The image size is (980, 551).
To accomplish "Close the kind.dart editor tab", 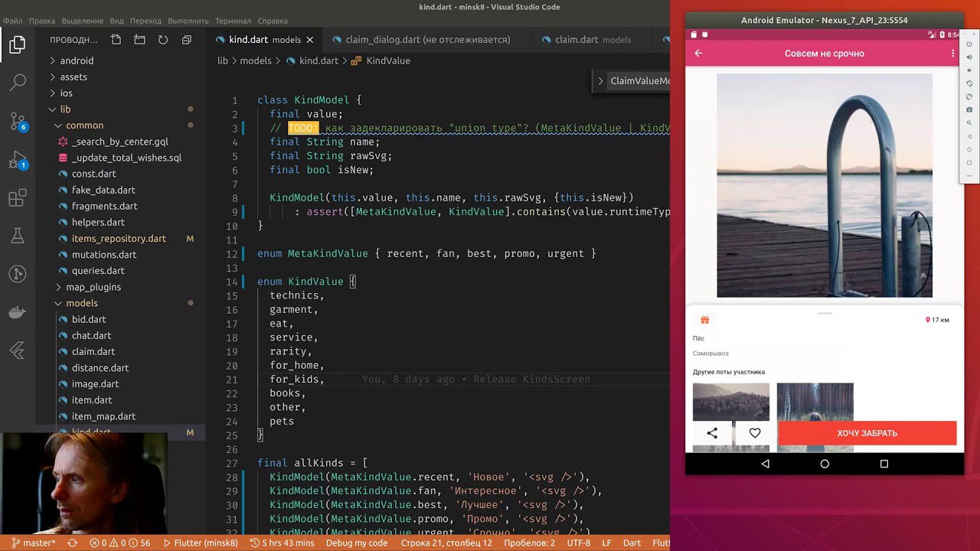I will [x=310, y=40].
